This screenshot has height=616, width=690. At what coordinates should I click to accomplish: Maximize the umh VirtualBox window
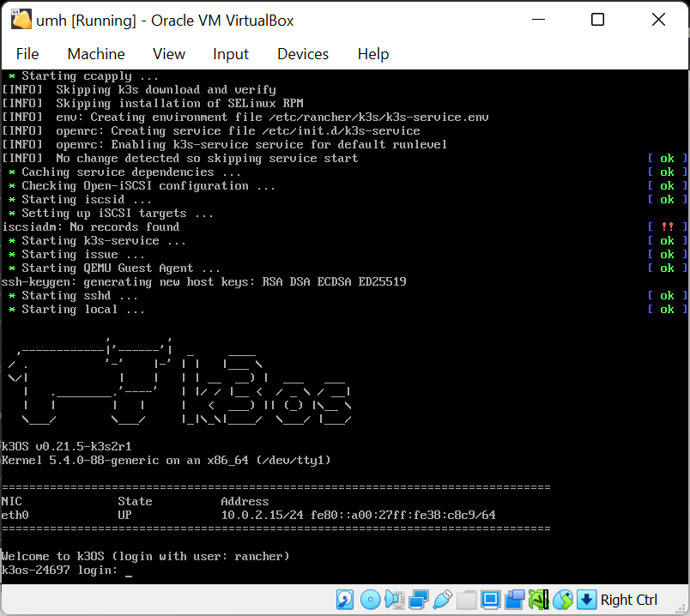[x=598, y=20]
